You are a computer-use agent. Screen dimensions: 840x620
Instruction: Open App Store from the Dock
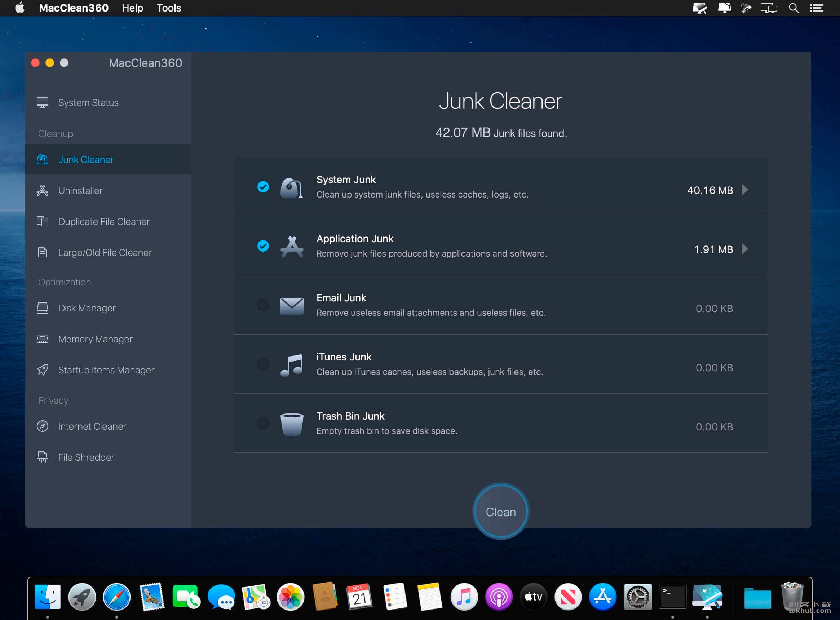click(603, 596)
